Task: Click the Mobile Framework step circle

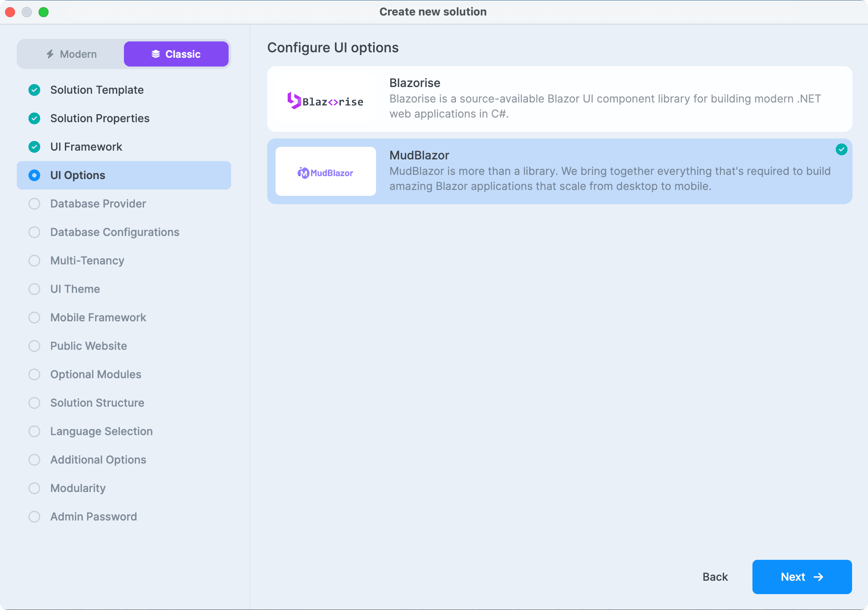Action: (34, 318)
